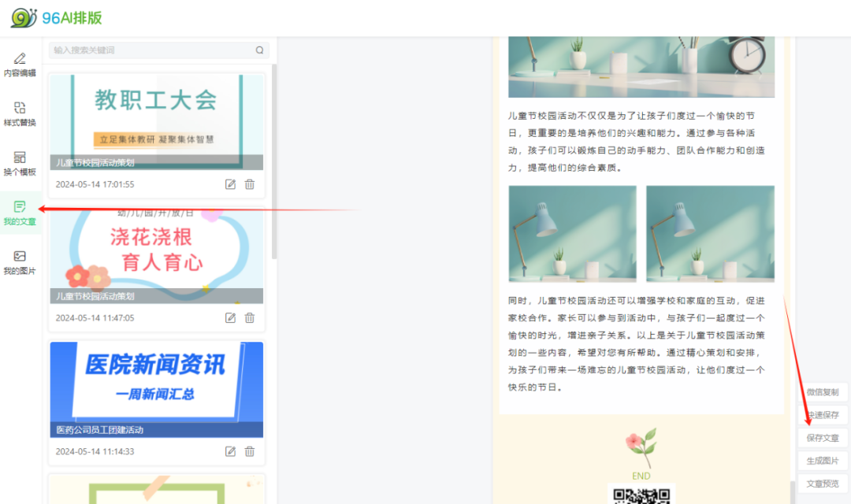
Task: Edit the article dated 2024-05-14 11:14:33
Action: pyautogui.click(x=231, y=451)
